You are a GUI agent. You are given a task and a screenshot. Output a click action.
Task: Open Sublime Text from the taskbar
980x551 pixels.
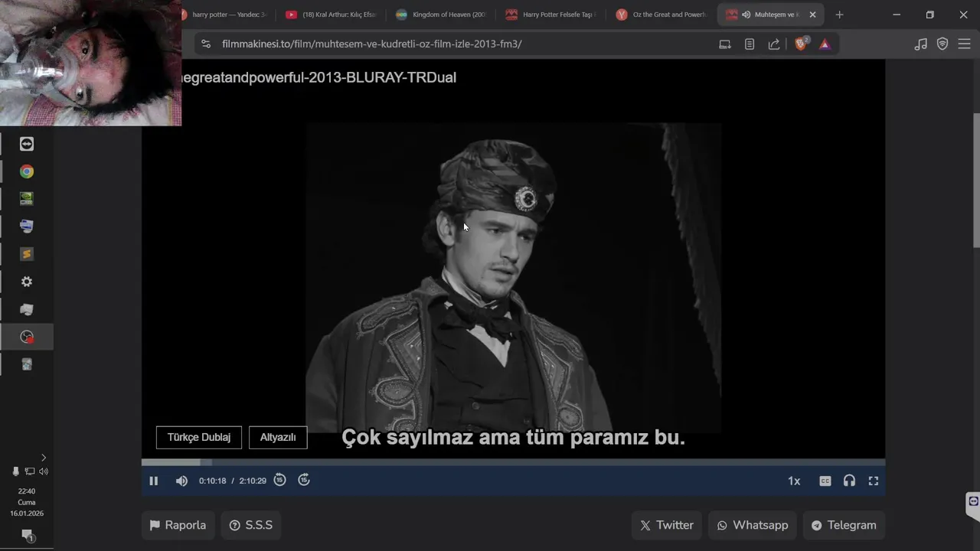pyautogui.click(x=27, y=254)
